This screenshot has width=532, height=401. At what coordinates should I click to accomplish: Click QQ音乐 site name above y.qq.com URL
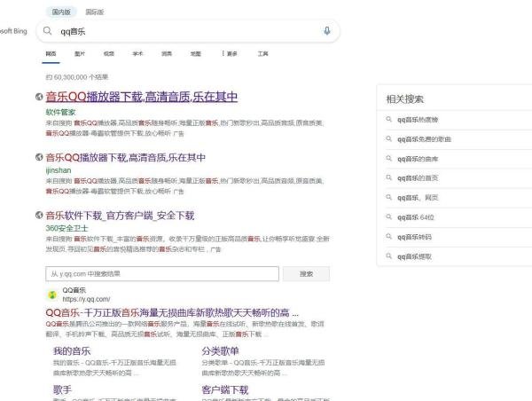coord(74,290)
